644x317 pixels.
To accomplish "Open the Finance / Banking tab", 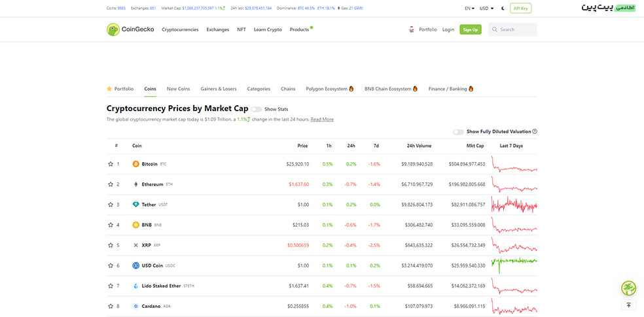I will pyautogui.click(x=451, y=89).
